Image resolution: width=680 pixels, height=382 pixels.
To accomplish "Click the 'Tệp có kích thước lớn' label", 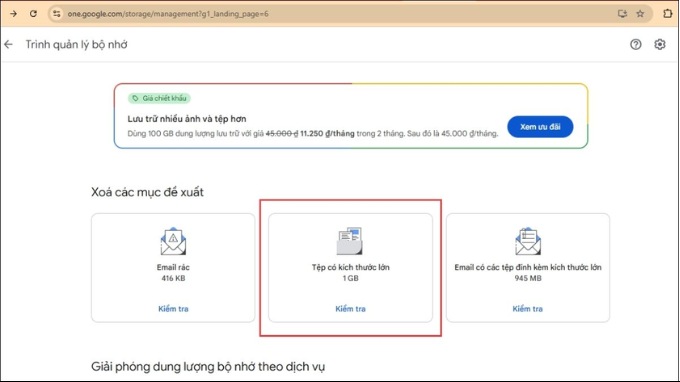I will click(350, 268).
